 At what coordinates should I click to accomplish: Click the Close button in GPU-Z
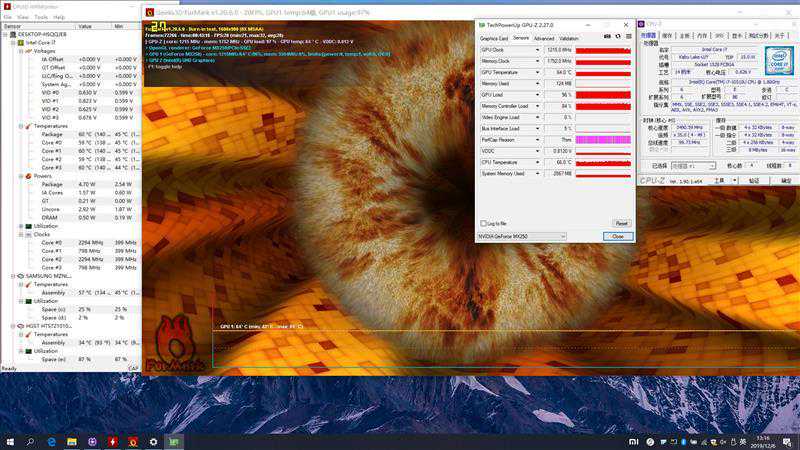point(617,236)
